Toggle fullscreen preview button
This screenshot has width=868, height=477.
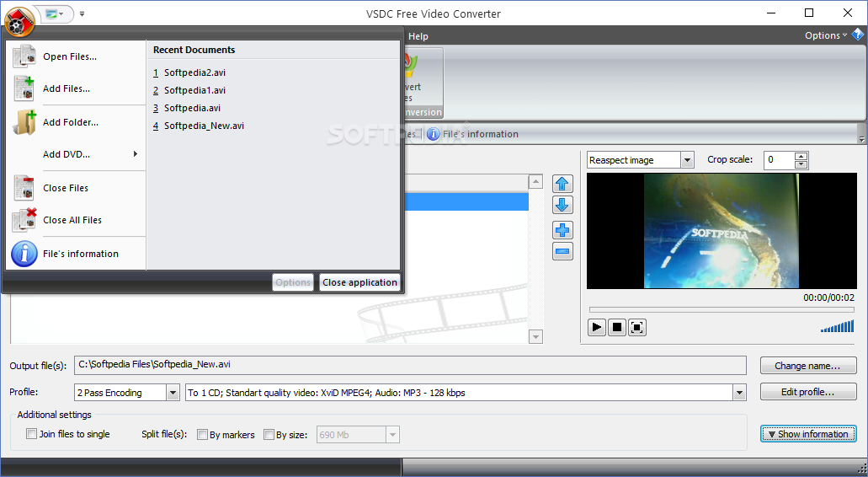tap(636, 328)
